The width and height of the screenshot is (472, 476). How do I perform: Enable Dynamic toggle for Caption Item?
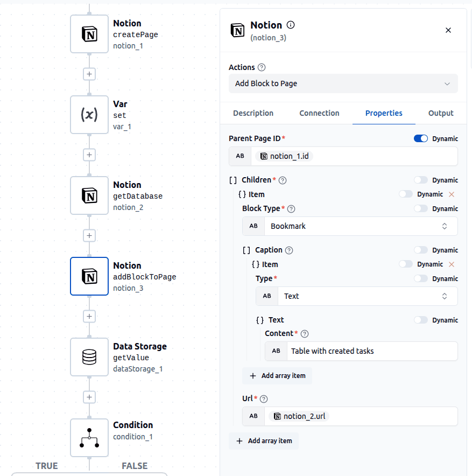coord(406,264)
